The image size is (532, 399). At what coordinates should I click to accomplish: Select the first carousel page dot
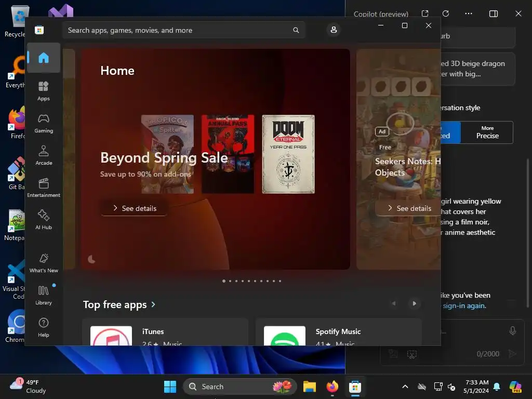[x=223, y=281]
